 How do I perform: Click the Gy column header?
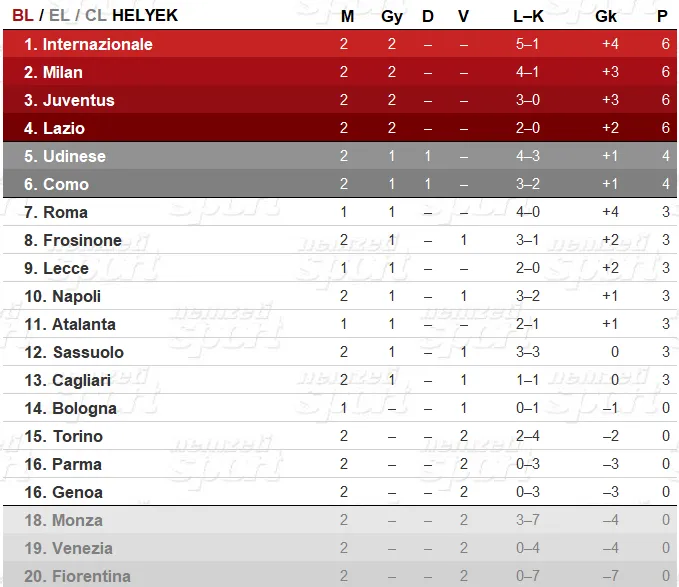pyautogui.click(x=391, y=16)
